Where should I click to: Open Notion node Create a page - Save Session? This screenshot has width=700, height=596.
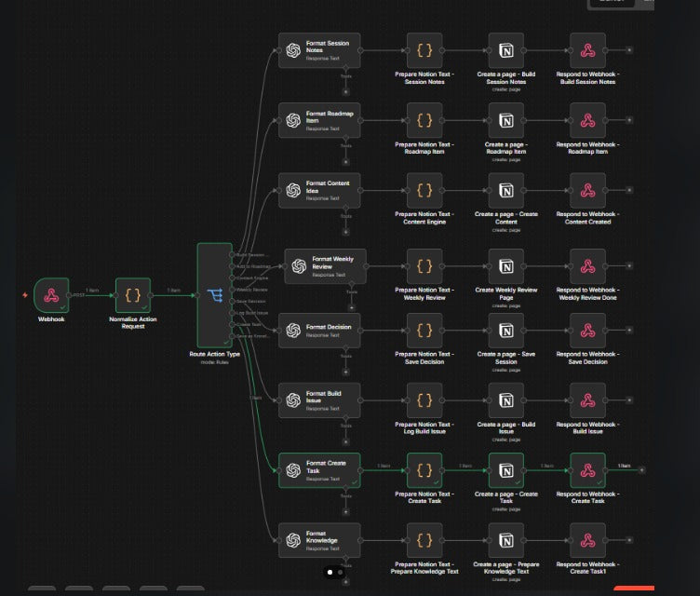click(506, 331)
